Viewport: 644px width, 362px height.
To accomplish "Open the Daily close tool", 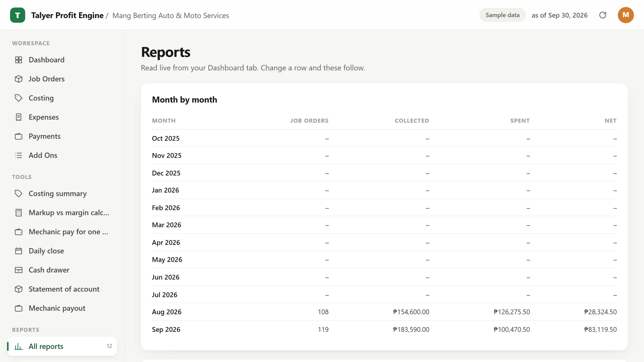I will click(62, 251).
